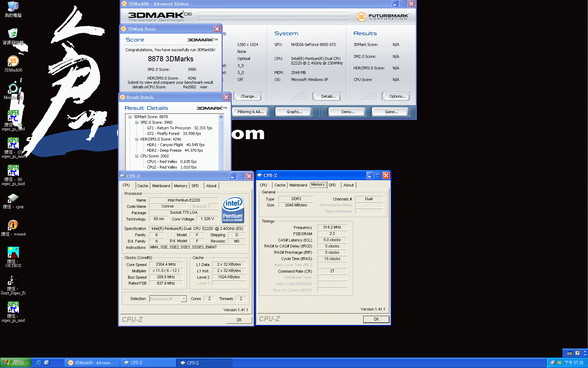Switch to Mainboard tab in left CPU-Z
Image resolution: width=588 pixels, height=368 pixels.
click(161, 186)
